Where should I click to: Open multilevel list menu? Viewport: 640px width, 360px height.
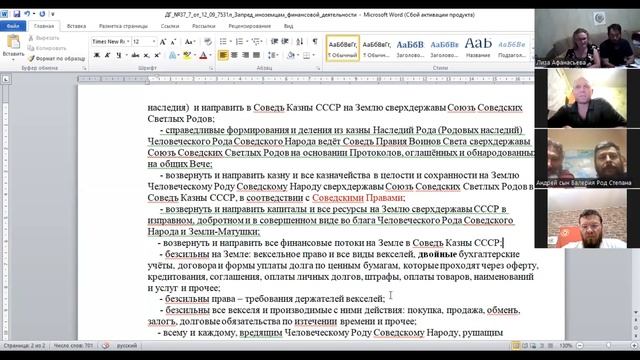coord(256,42)
